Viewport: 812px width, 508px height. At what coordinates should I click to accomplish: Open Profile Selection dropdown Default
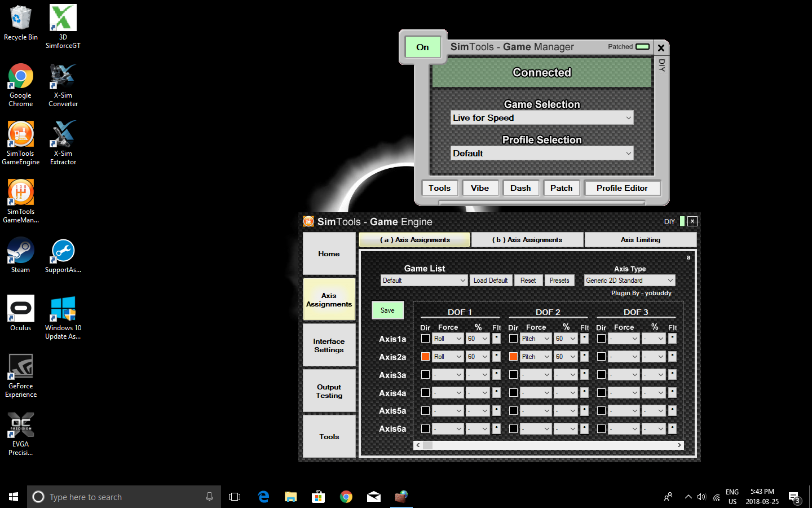542,153
